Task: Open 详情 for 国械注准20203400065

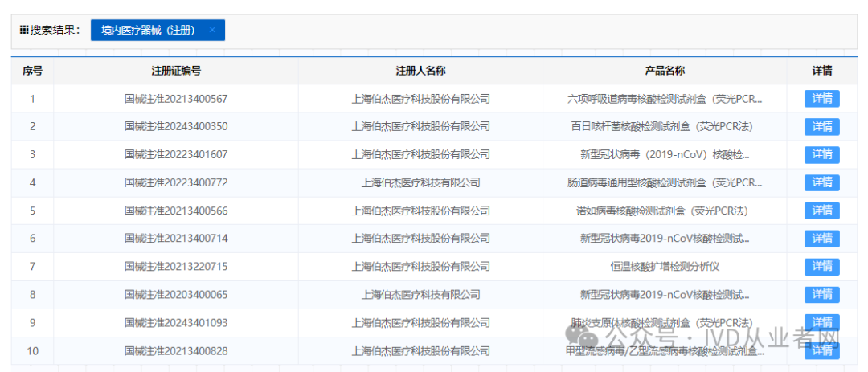Action: click(822, 295)
